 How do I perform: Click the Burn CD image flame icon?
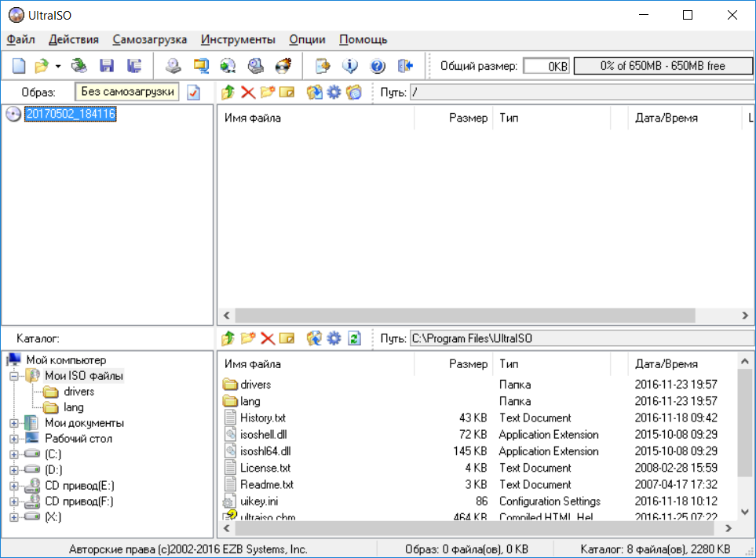click(283, 66)
